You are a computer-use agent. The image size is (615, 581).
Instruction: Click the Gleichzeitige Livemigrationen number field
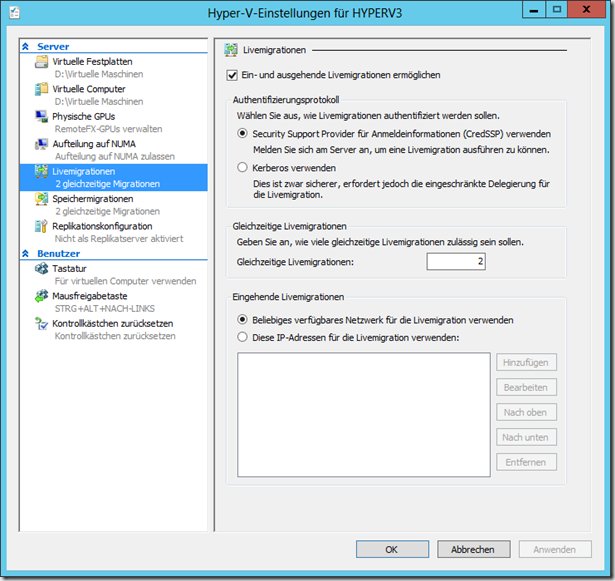(x=456, y=261)
